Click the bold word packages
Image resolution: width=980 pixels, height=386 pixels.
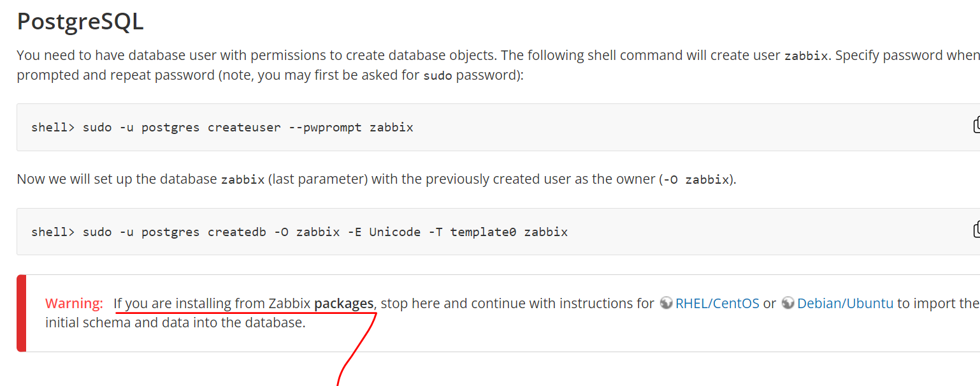click(343, 304)
